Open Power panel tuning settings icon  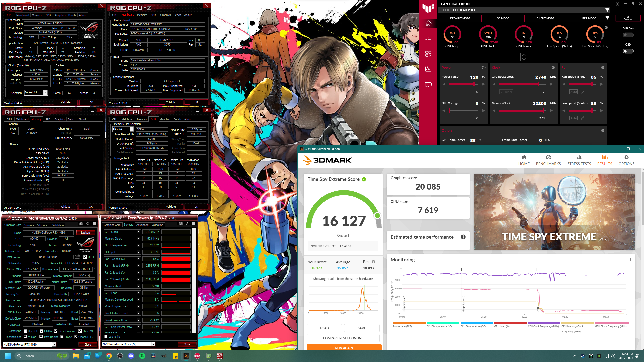[x=484, y=67]
